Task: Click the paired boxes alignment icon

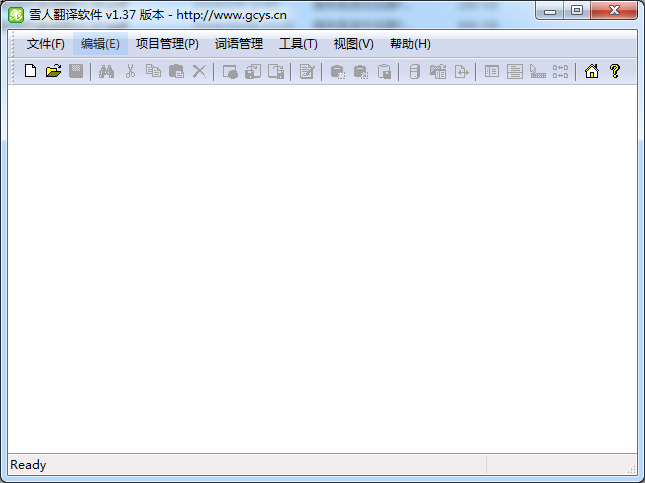Action: click(x=560, y=71)
